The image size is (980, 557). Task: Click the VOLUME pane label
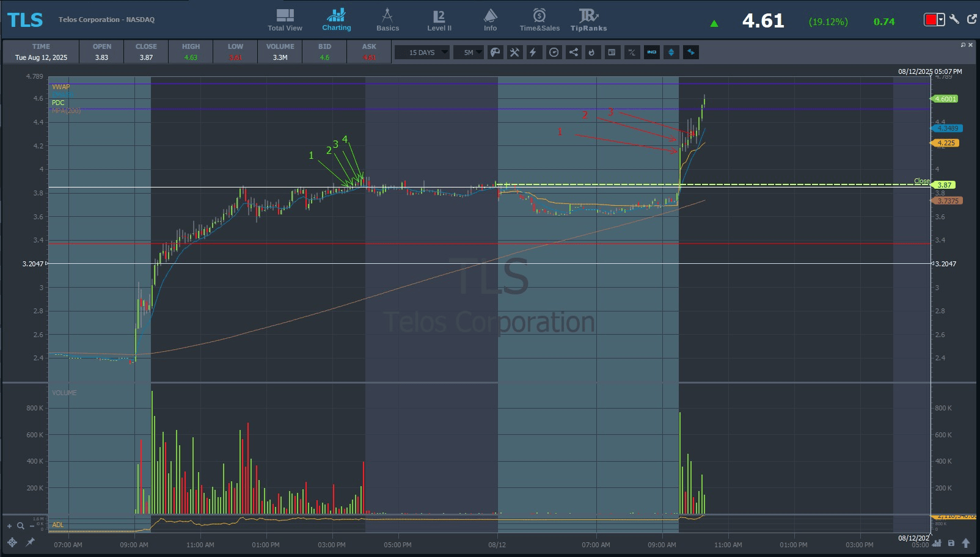point(64,393)
